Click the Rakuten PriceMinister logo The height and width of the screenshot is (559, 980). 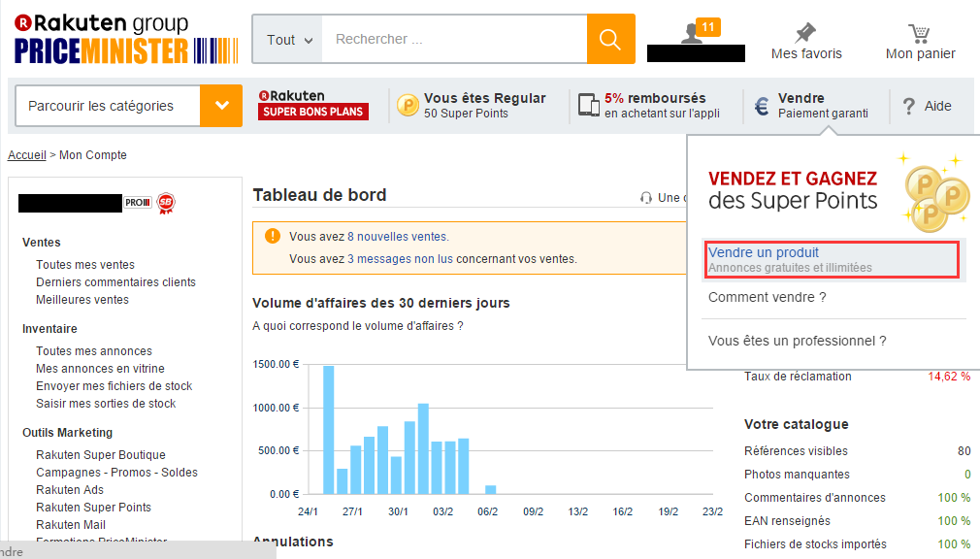click(x=113, y=40)
